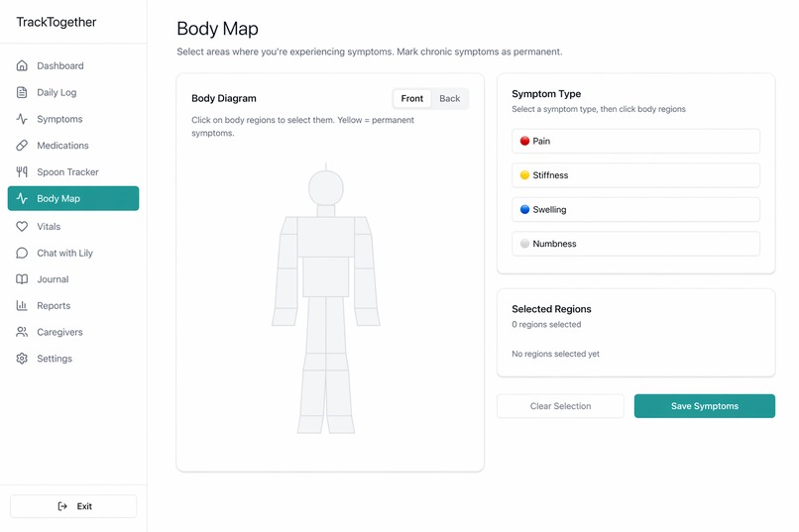The image size is (799, 532).
Task: Click the Selected Regions heading
Action: click(551, 309)
